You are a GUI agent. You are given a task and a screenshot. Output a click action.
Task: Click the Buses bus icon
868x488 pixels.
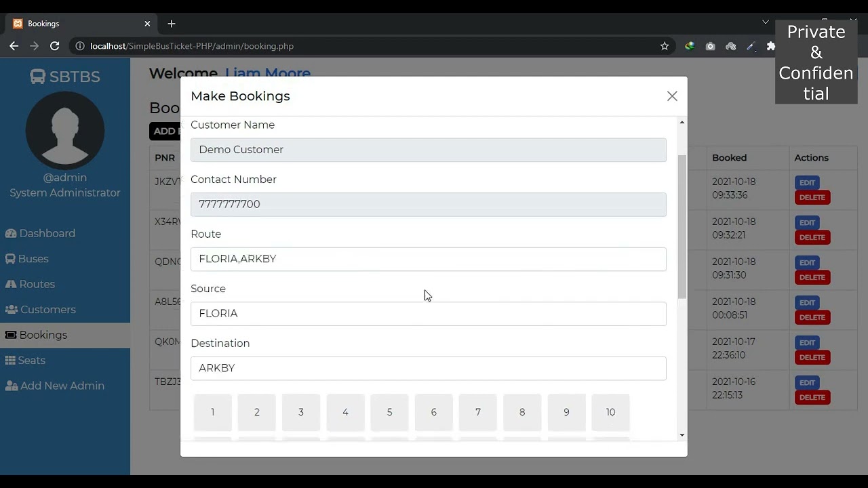(x=11, y=259)
